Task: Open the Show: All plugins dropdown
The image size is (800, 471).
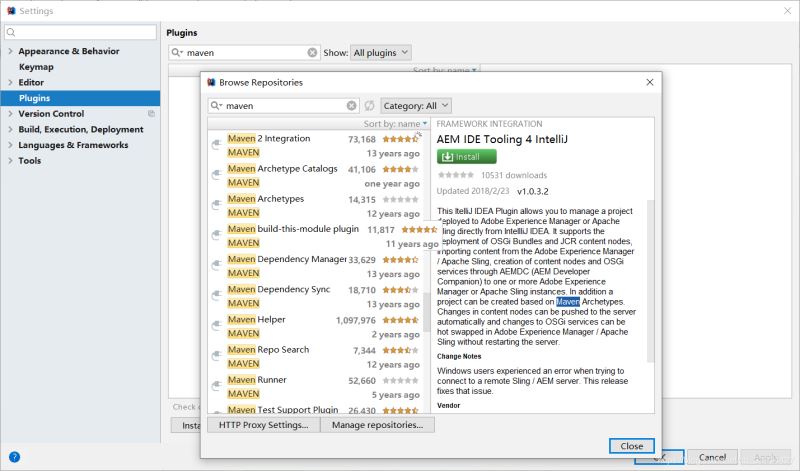Action: [381, 53]
